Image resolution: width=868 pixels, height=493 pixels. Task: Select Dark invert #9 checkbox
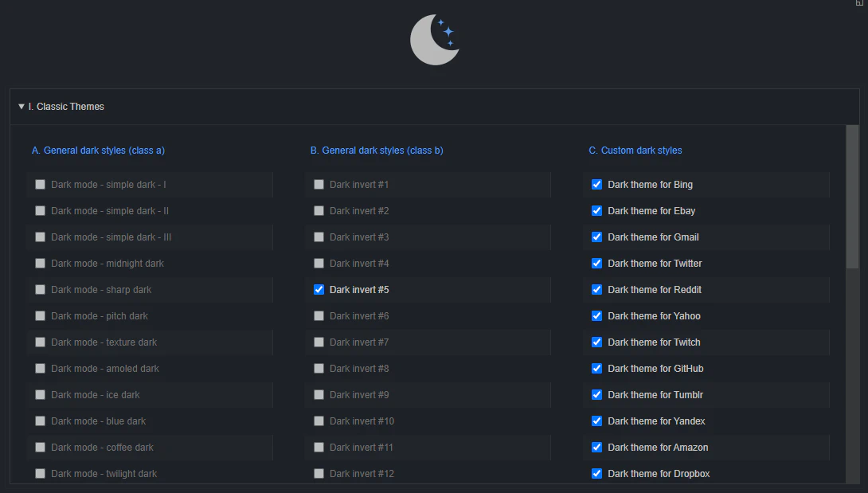[319, 395]
